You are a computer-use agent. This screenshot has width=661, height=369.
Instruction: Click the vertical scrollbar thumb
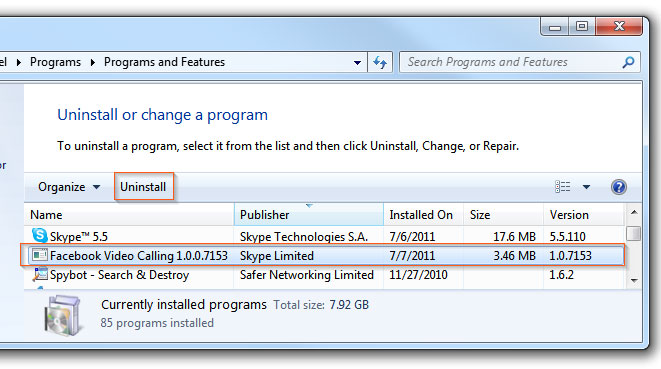(634, 233)
